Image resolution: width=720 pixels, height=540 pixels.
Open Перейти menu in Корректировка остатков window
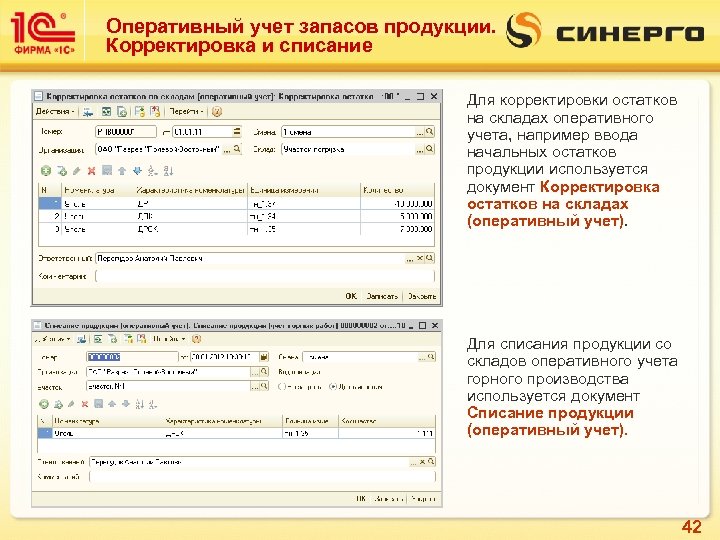click(x=186, y=112)
